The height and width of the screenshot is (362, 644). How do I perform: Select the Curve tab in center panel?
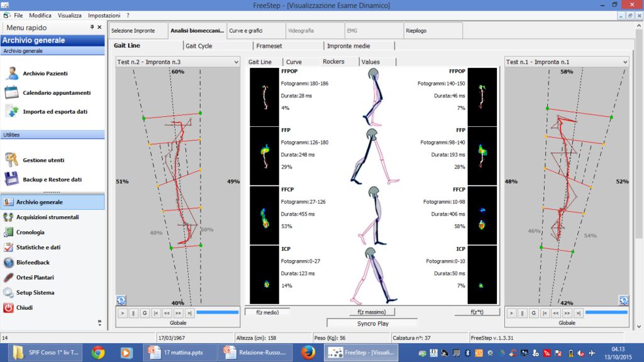[301, 62]
